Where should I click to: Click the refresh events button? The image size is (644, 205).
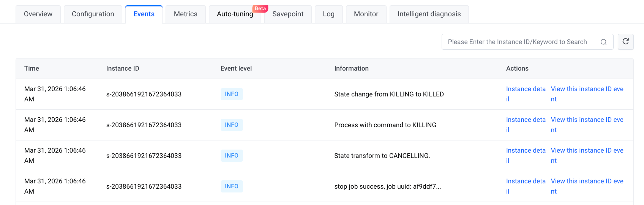(626, 42)
